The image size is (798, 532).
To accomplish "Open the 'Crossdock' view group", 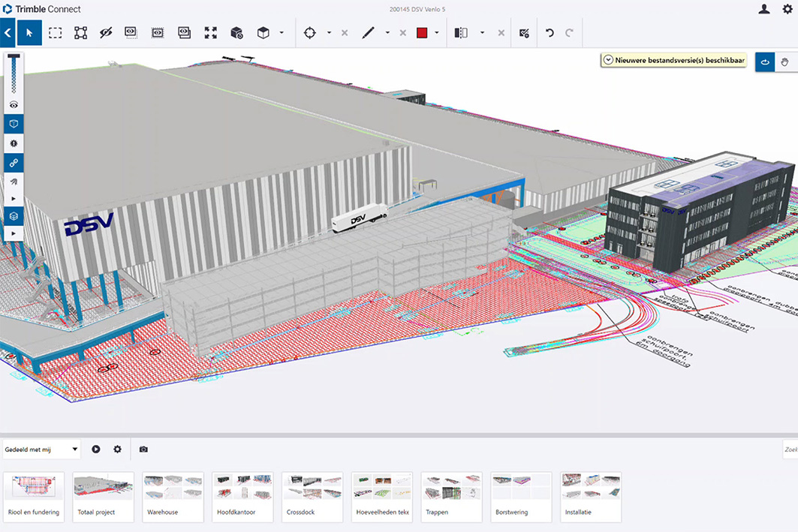I will 312,497.
